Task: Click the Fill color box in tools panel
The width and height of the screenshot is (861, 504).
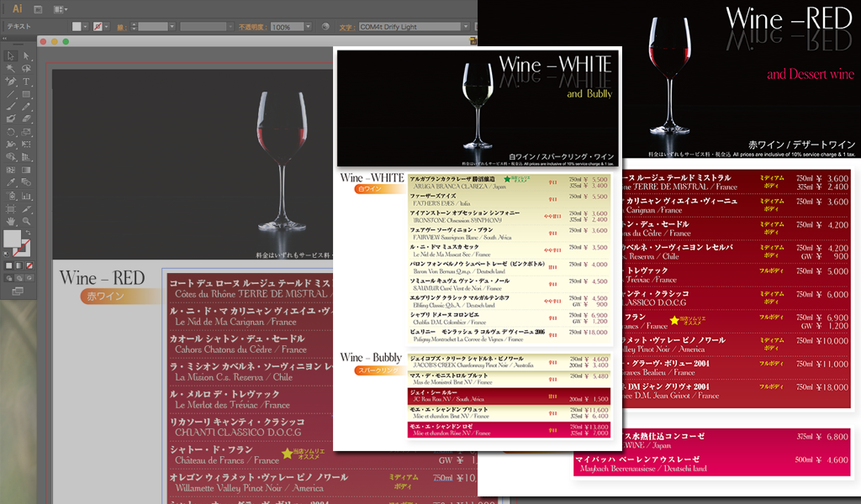Action: click(12, 239)
